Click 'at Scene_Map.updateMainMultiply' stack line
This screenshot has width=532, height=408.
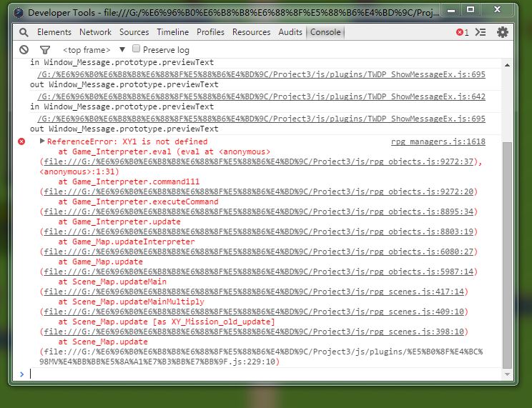131,302
